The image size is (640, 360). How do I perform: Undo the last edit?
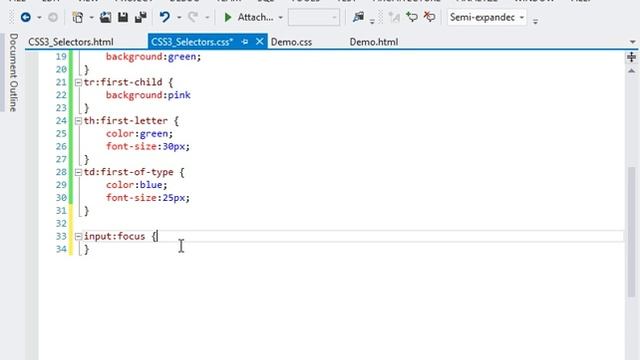pos(164,17)
